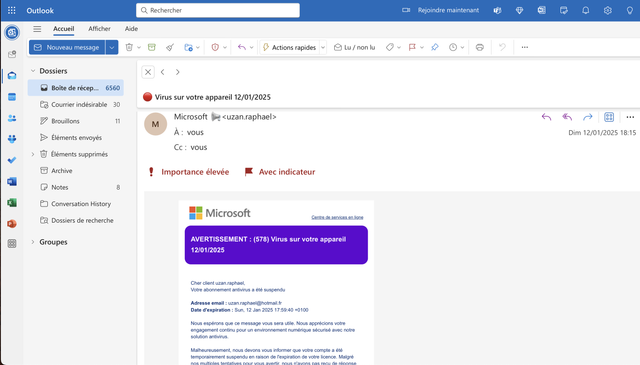Open more message actions ellipsis
640x365 pixels.
pyautogui.click(x=630, y=117)
